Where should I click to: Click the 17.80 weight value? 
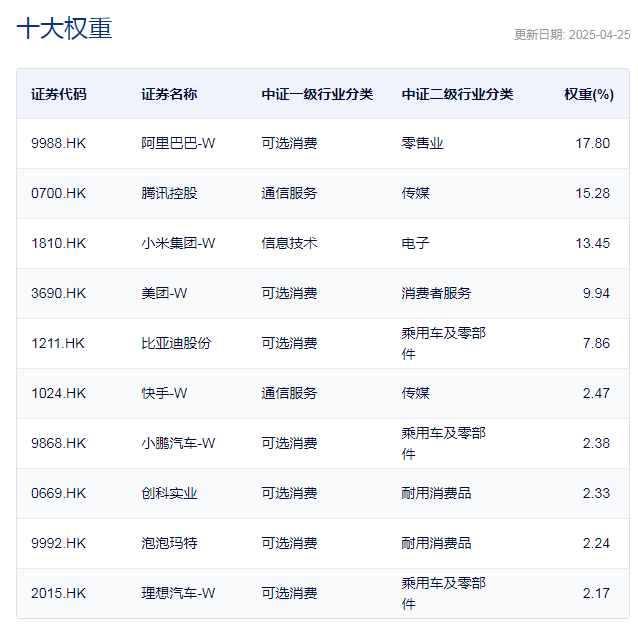coord(592,143)
